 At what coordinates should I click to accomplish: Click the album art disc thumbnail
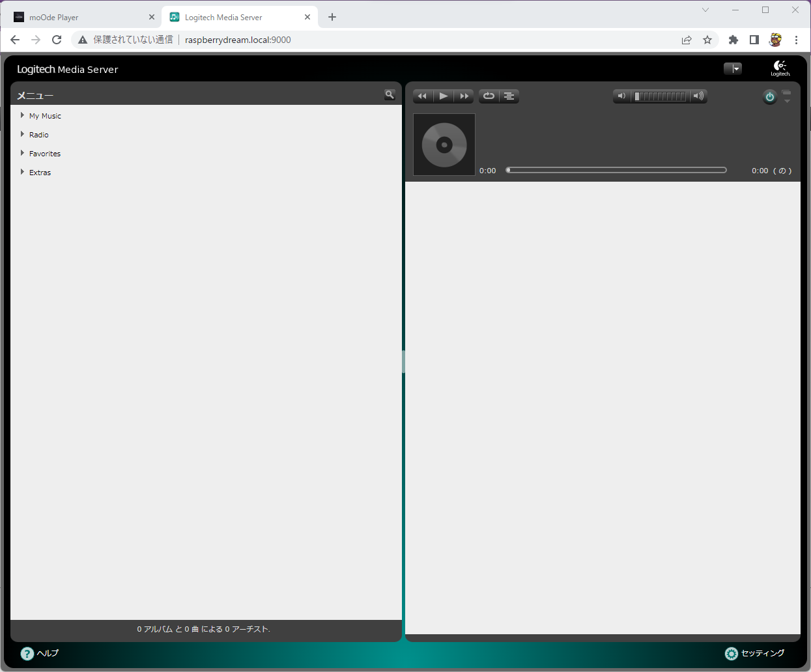444,145
